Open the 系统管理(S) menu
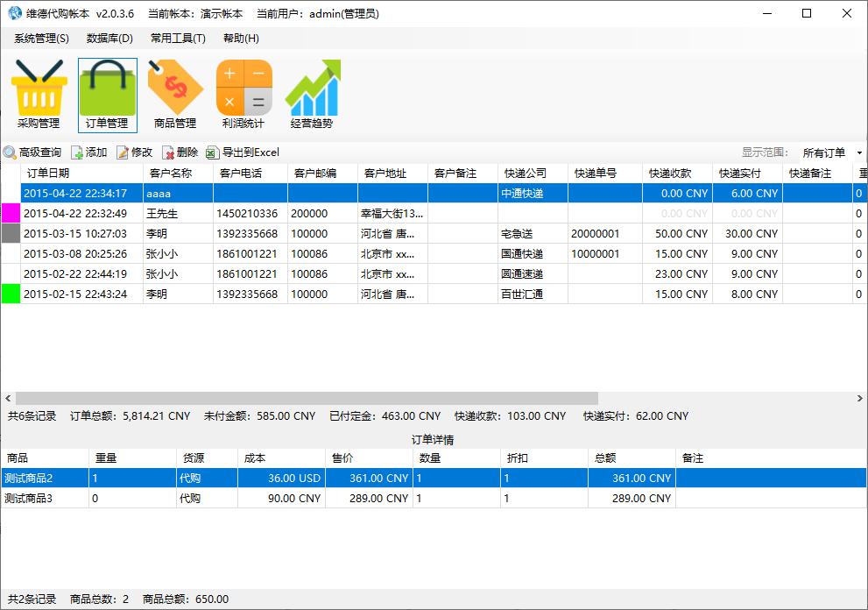 pos(41,39)
